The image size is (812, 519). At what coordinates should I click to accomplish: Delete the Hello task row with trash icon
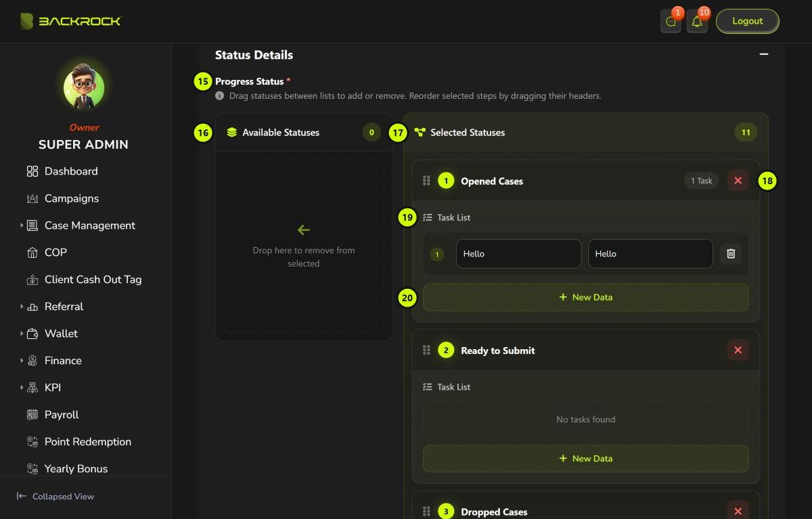731,254
